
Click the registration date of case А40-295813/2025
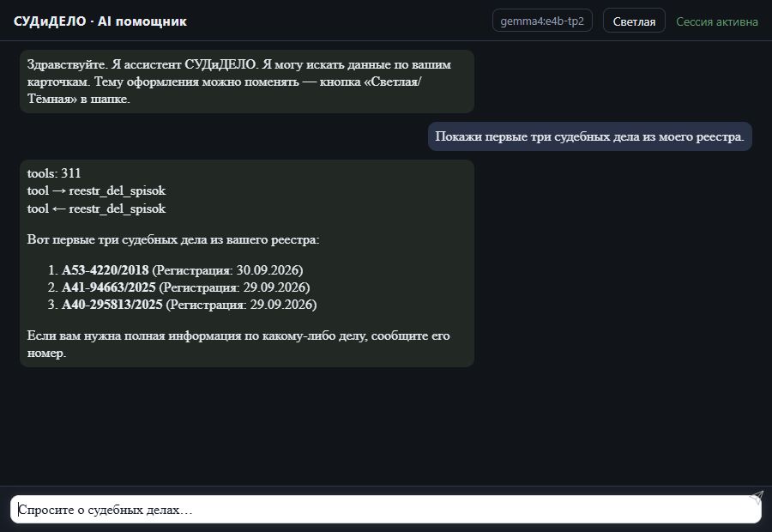pyautogui.click(x=281, y=305)
